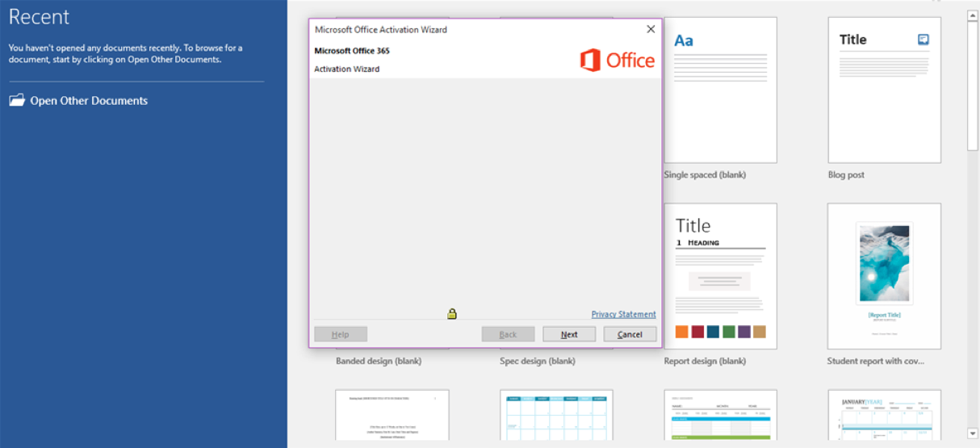Select the January calendar template thumbnail
980x448 pixels.
tap(884, 415)
